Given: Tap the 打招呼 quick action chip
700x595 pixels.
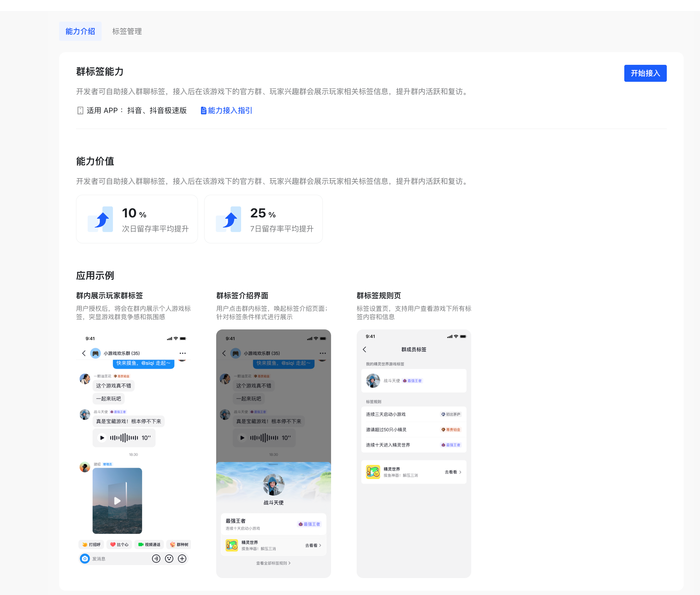Looking at the screenshot, I should point(91,544).
